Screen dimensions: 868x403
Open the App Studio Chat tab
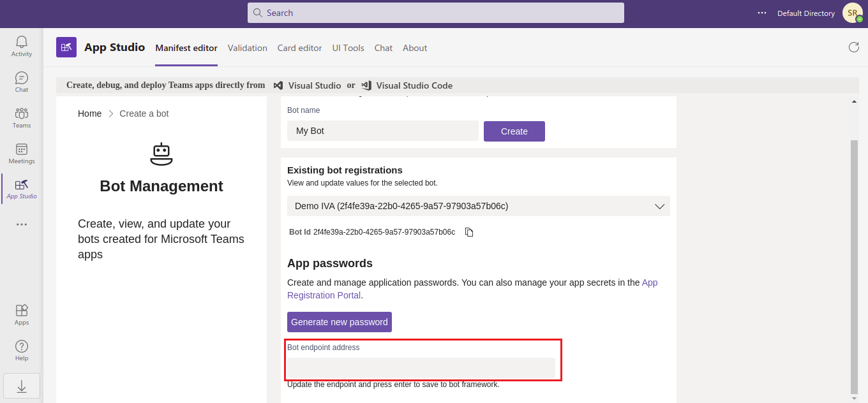pyautogui.click(x=384, y=48)
